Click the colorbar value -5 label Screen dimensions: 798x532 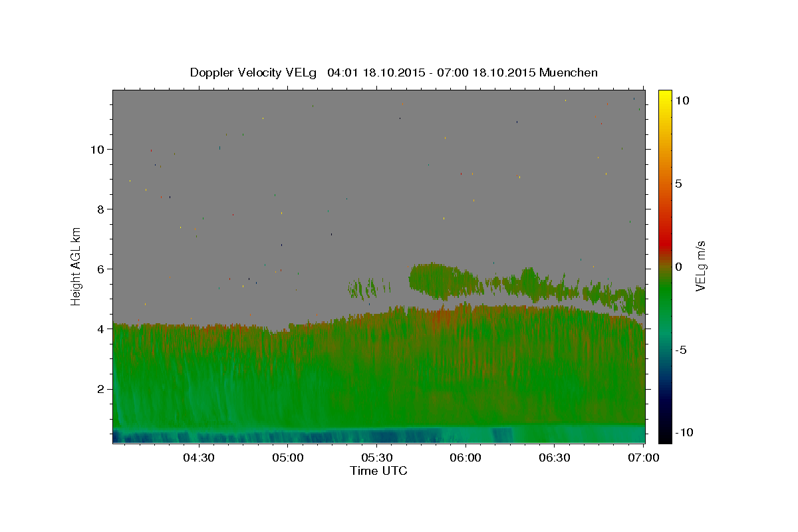(x=681, y=349)
